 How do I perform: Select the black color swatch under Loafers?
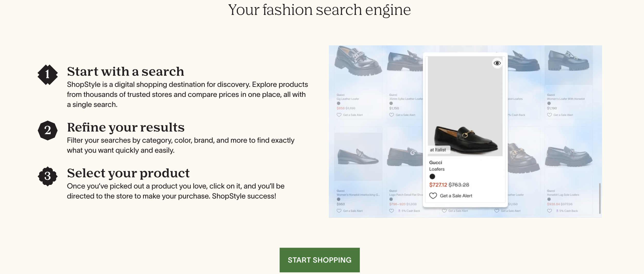(x=432, y=177)
